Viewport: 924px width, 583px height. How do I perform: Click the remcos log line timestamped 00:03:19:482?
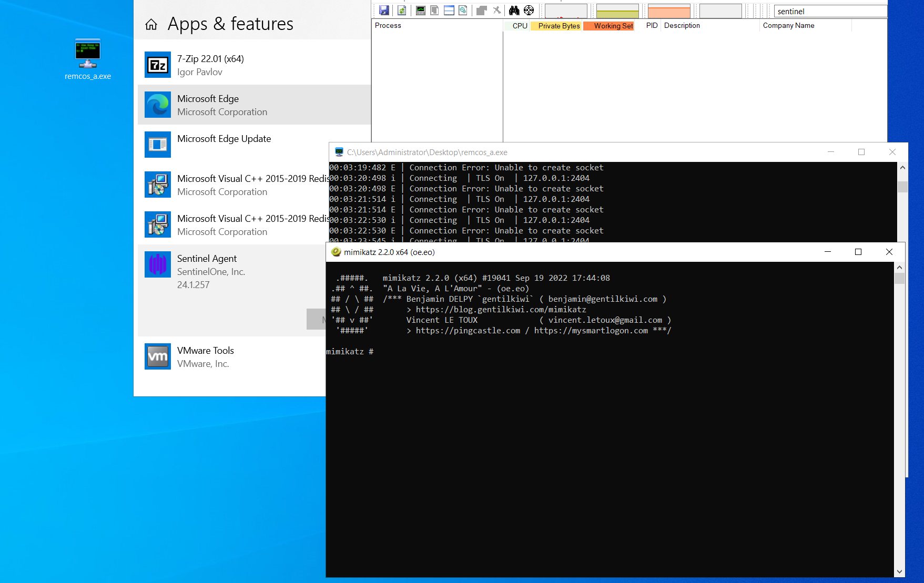[x=466, y=168]
